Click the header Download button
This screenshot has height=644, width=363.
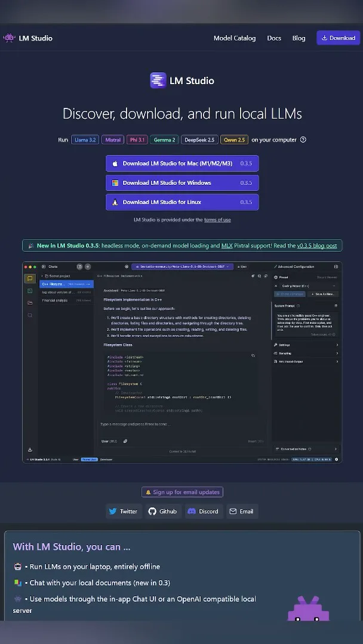338,38
